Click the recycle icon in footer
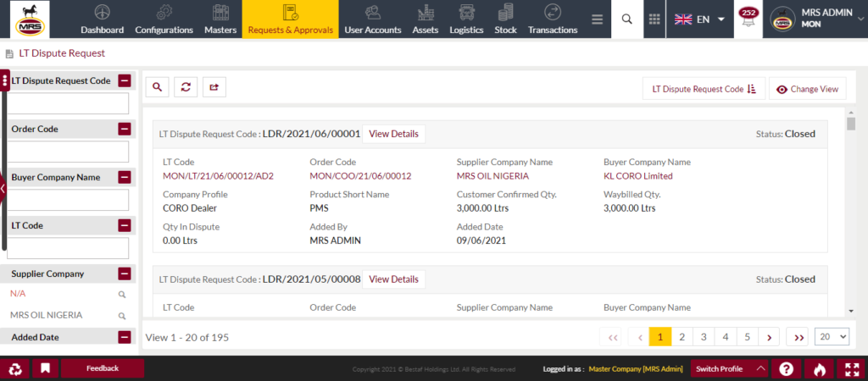The image size is (868, 381). click(15, 369)
